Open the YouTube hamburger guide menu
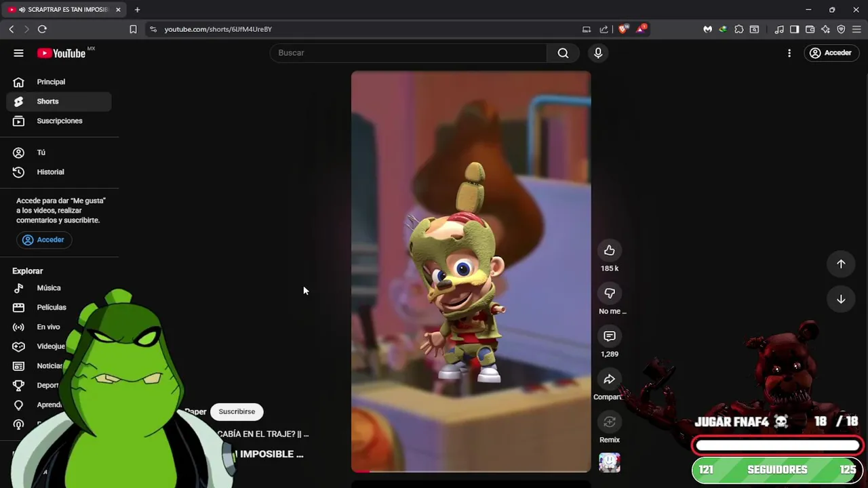This screenshot has height=488, width=868. 18,53
